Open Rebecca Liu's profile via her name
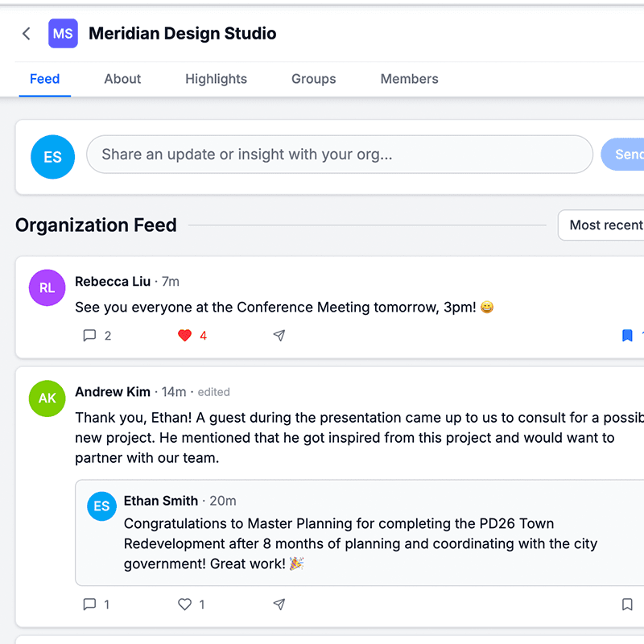Screen dimensions: 644x644 [x=113, y=282]
